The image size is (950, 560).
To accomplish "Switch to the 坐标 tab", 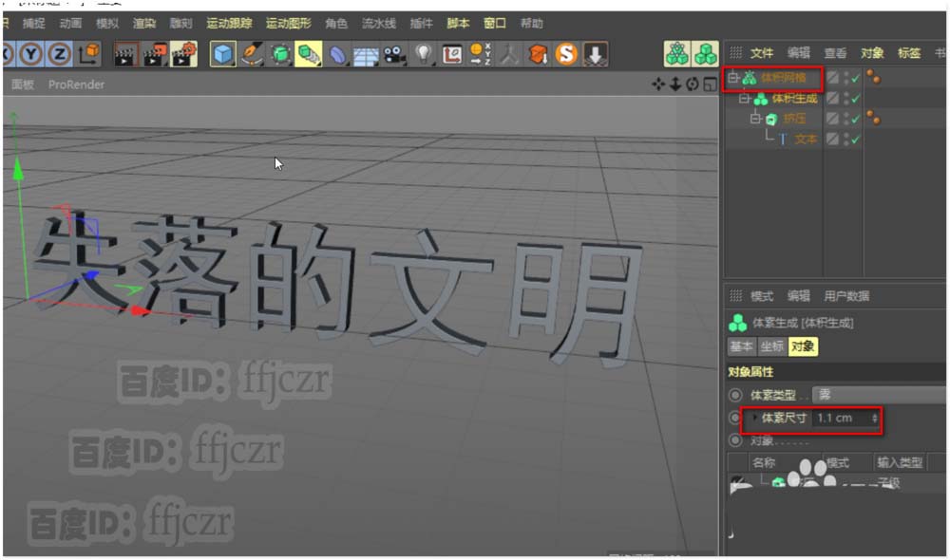I will click(771, 346).
